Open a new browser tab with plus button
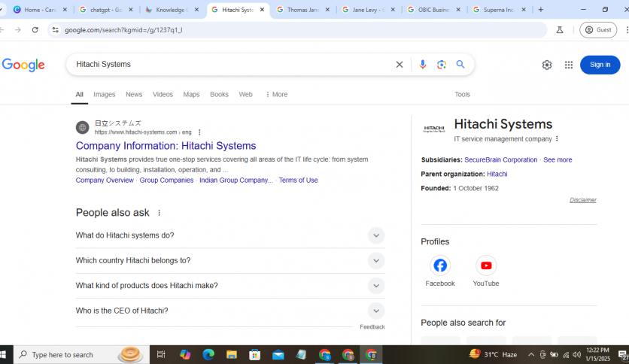Image resolution: width=629 pixels, height=364 pixels. (x=540, y=10)
